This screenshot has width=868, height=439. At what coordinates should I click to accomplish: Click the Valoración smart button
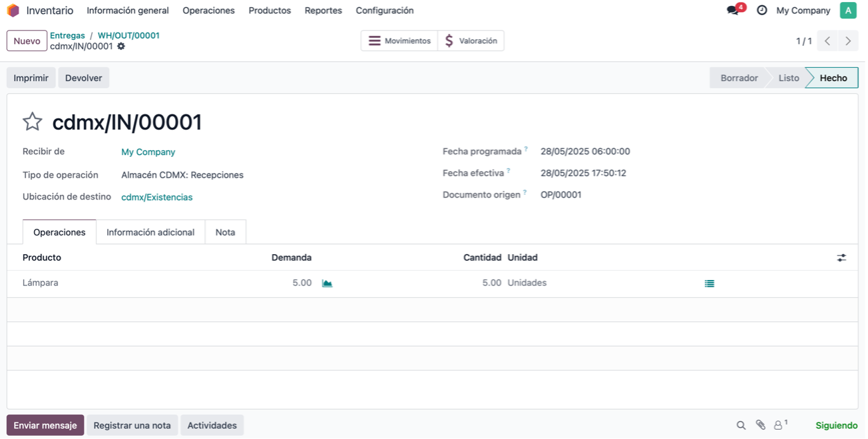click(471, 41)
